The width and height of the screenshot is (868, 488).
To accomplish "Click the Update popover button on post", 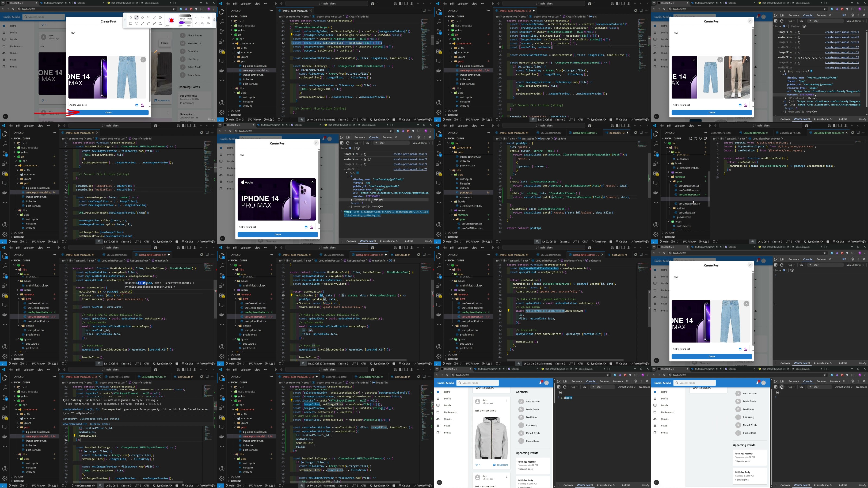I will coord(165,43).
